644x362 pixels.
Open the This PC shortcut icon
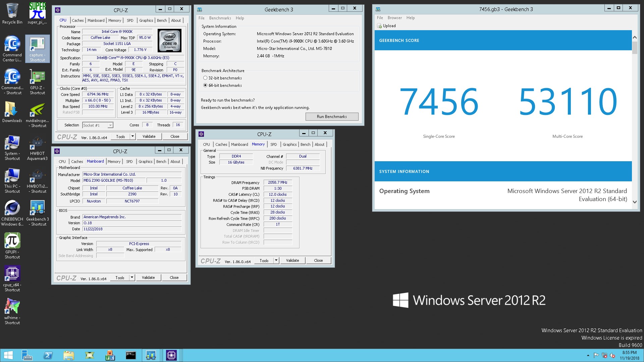(x=12, y=180)
